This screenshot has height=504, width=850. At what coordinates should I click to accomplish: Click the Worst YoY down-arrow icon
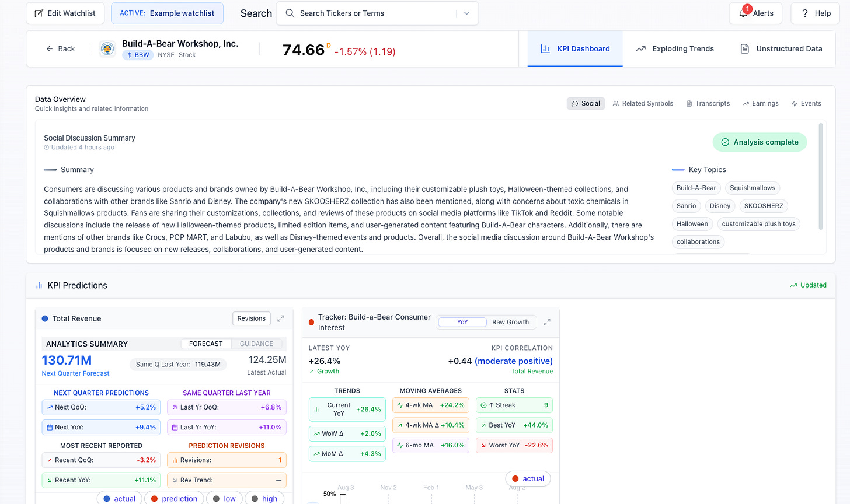point(483,445)
